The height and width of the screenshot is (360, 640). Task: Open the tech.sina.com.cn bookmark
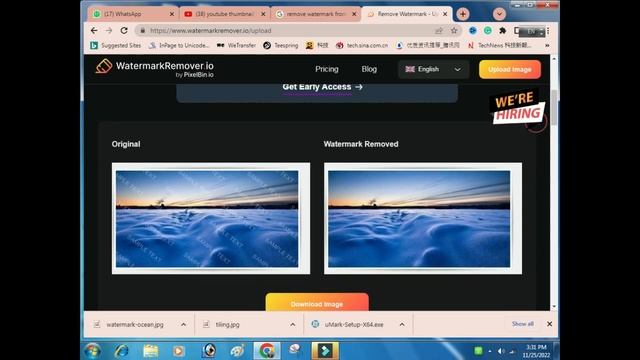point(362,45)
